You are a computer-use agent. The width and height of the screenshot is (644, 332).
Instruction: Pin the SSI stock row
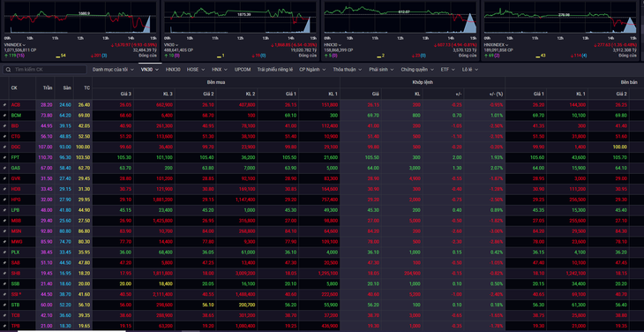4,295
